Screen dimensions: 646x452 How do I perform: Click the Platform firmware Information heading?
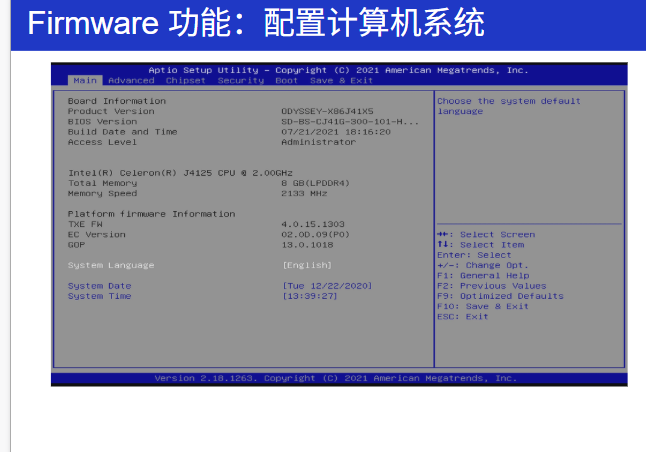click(151, 214)
